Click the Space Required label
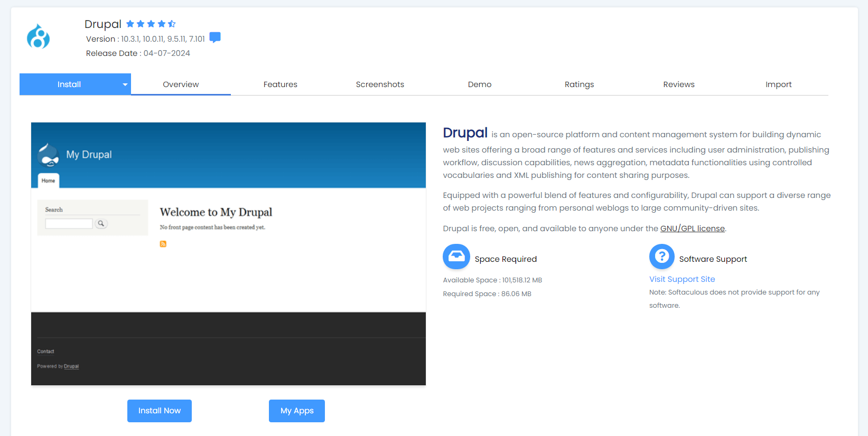The image size is (868, 436). (x=506, y=259)
